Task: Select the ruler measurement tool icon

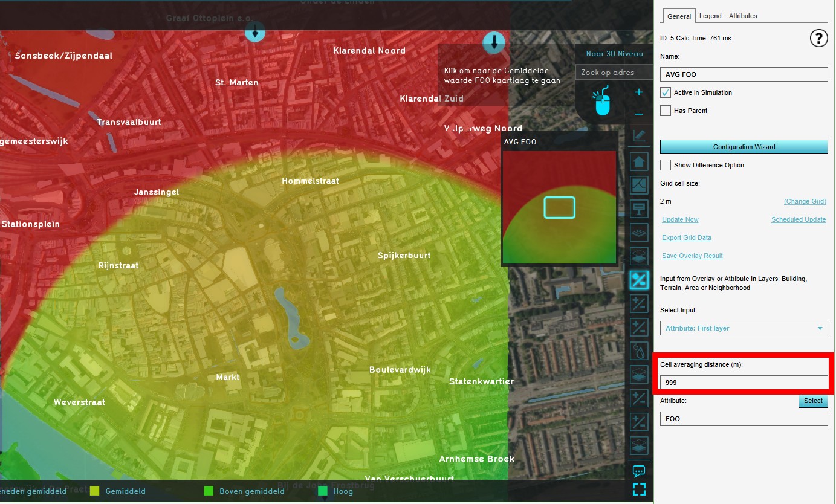Action: click(639, 136)
